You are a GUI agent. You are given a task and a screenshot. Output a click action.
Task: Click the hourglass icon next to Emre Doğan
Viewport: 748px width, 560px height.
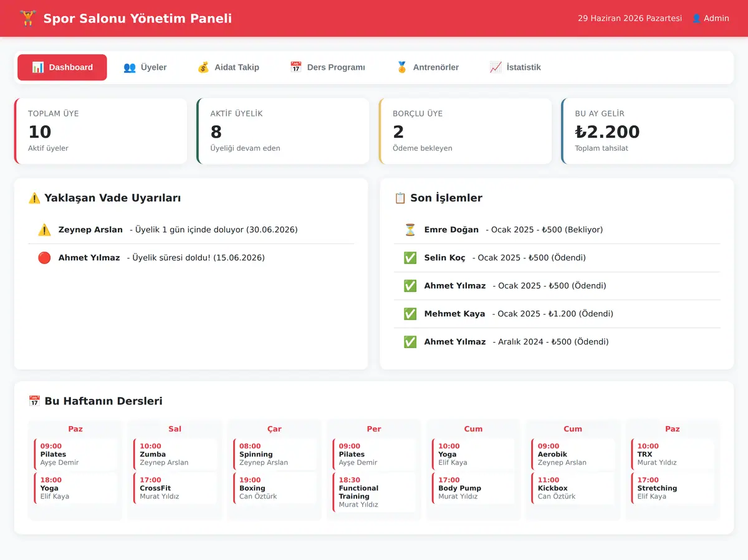410,230
